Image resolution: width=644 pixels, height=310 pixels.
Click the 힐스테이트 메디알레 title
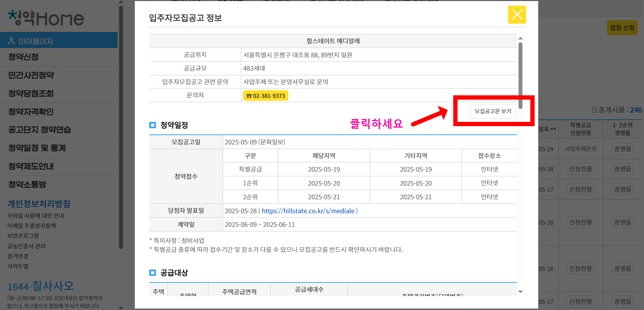[x=333, y=41]
